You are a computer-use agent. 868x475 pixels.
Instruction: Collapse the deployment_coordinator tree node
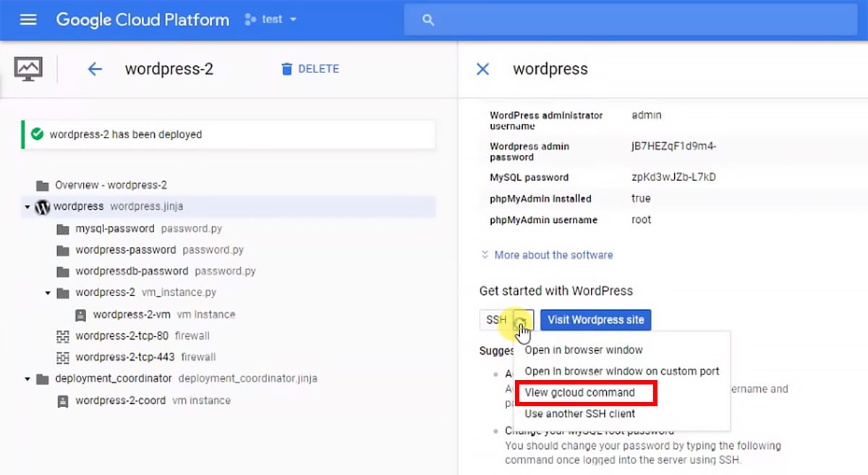(x=27, y=379)
